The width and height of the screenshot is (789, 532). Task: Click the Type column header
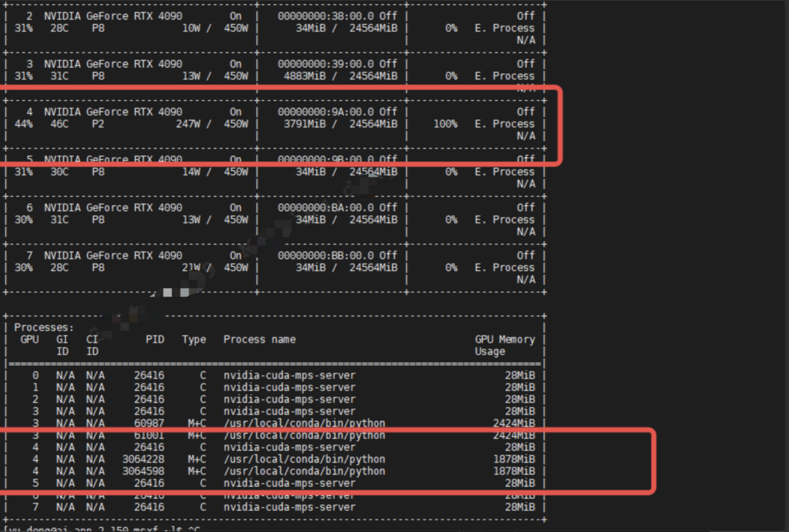(x=194, y=339)
